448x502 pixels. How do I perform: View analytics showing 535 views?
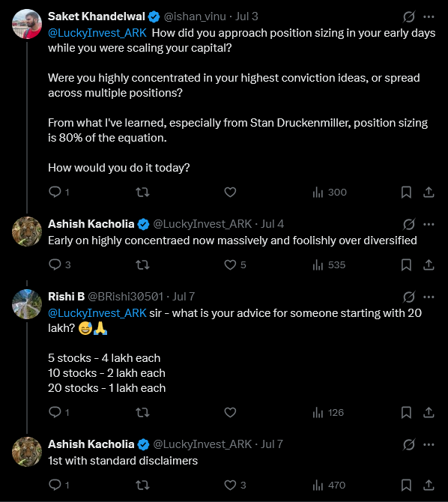click(329, 264)
